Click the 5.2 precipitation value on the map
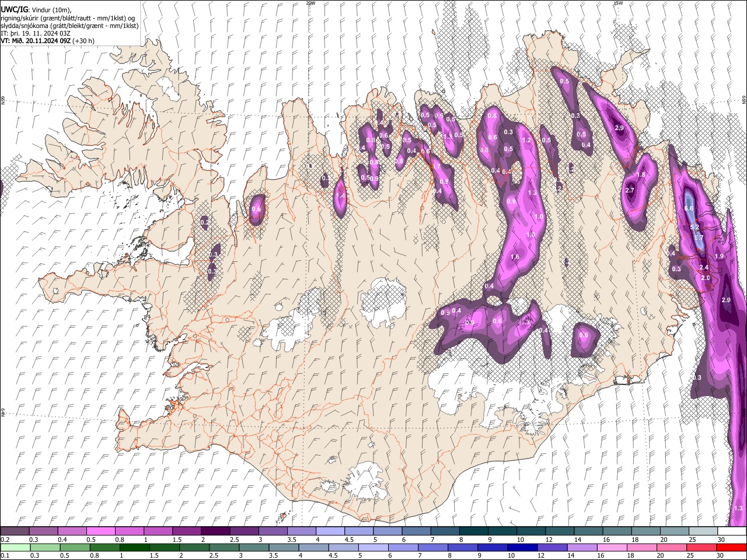Viewport: 747px width, 560px height. (694, 227)
